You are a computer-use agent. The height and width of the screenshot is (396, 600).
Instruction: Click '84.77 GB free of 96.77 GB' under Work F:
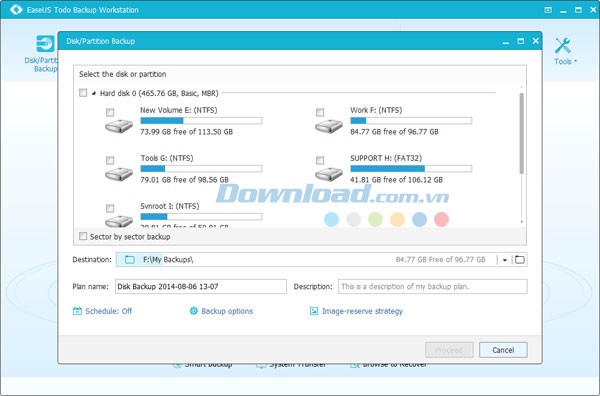tap(395, 132)
